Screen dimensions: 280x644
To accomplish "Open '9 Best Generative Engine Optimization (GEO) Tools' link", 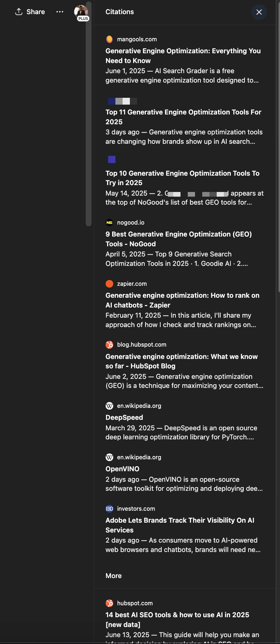I will pos(179,239).
